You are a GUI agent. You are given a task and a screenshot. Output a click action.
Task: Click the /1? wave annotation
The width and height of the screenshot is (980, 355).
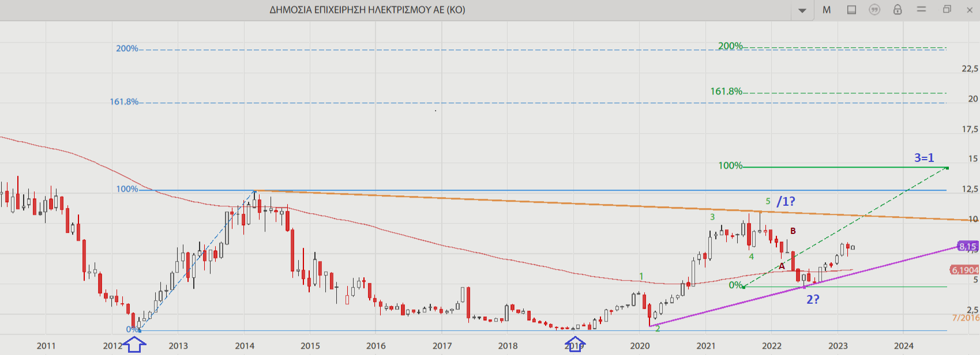tap(786, 201)
